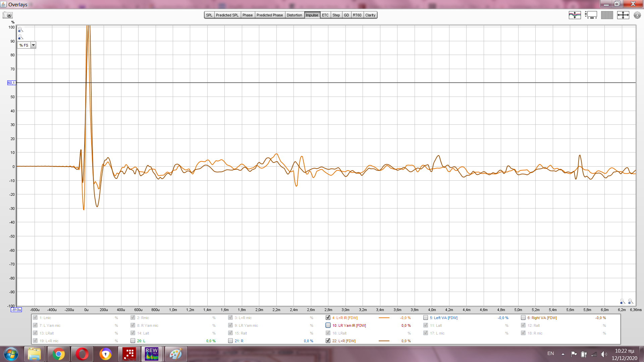Open graph controls gear icon
Image resolution: width=644 pixels, height=362 pixels.
(637, 15)
